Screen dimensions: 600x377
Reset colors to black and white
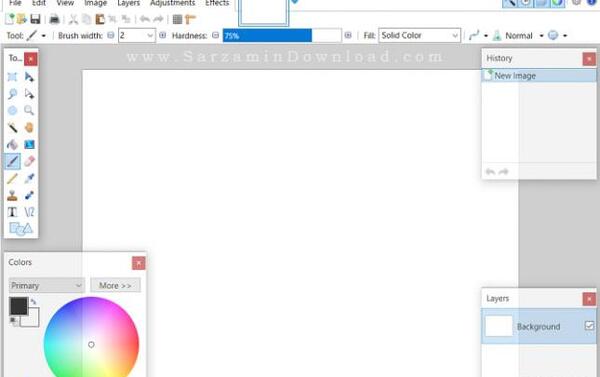pos(13,321)
